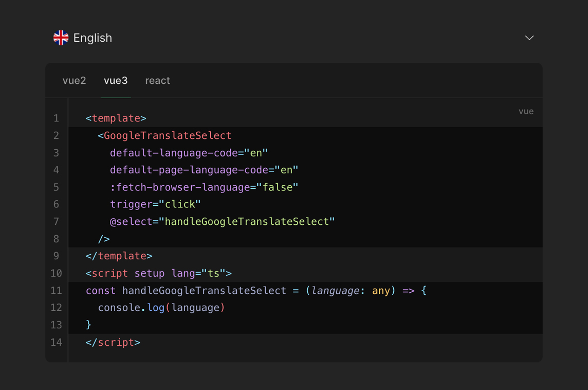This screenshot has width=588, height=390.
Task: Click the UK flag icon
Action: click(61, 38)
